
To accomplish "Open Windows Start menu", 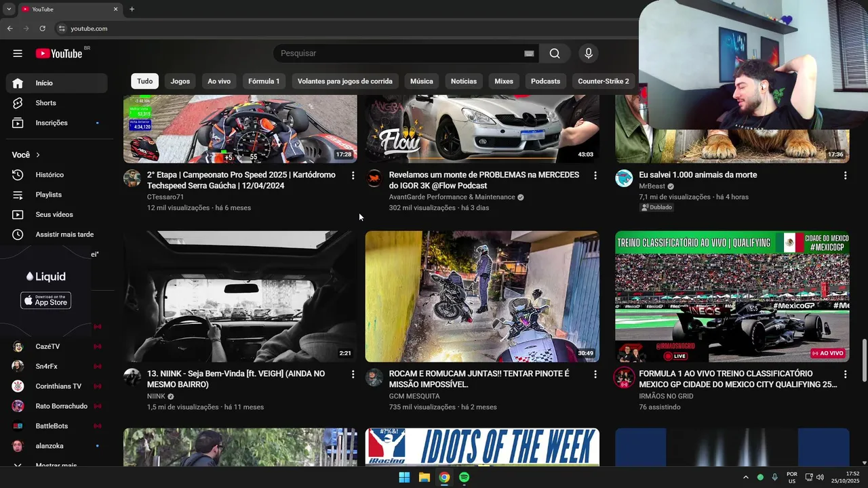I will [404, 477].
